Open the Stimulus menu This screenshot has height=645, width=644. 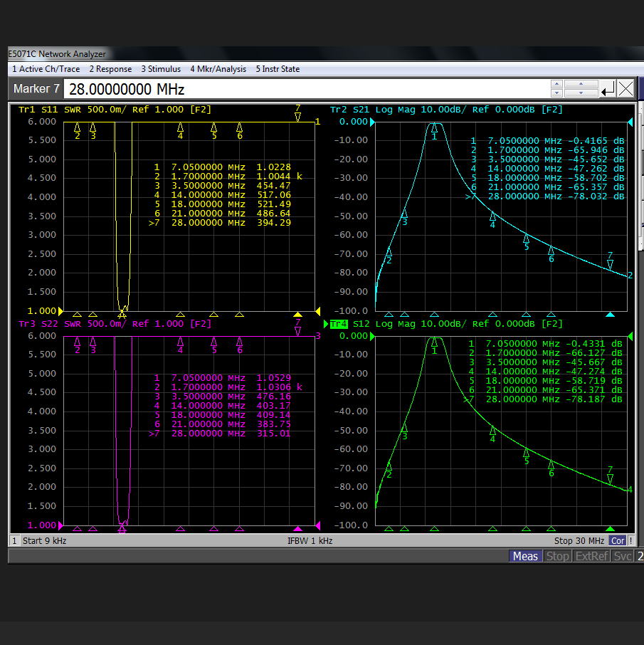161,69
